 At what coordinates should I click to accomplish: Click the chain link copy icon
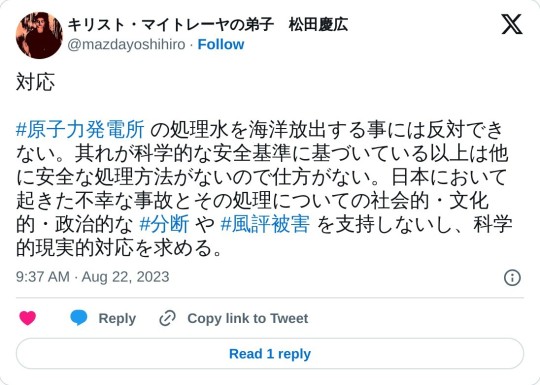click(x=167, y=318)
